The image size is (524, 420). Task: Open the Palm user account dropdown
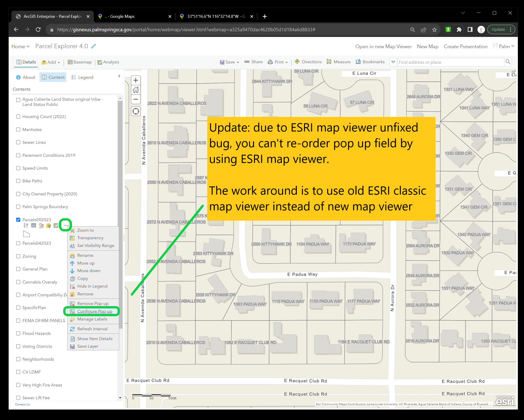pos(504,46)
